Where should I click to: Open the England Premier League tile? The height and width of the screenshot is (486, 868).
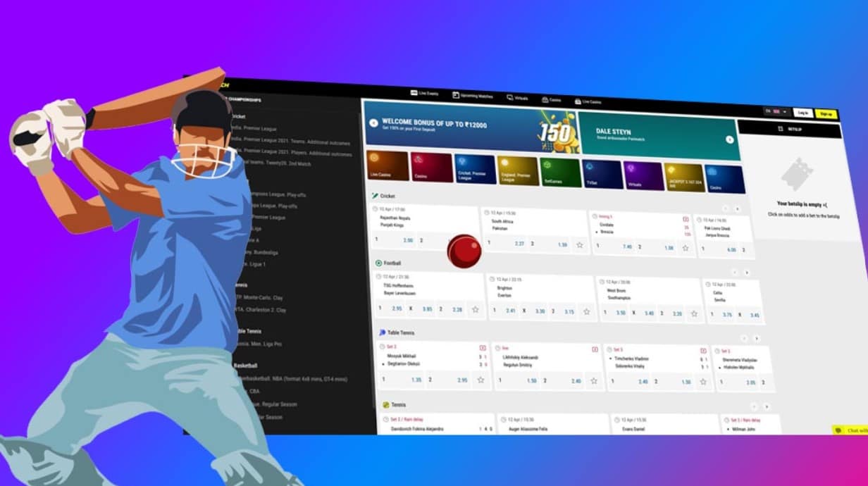coord(518,172)
